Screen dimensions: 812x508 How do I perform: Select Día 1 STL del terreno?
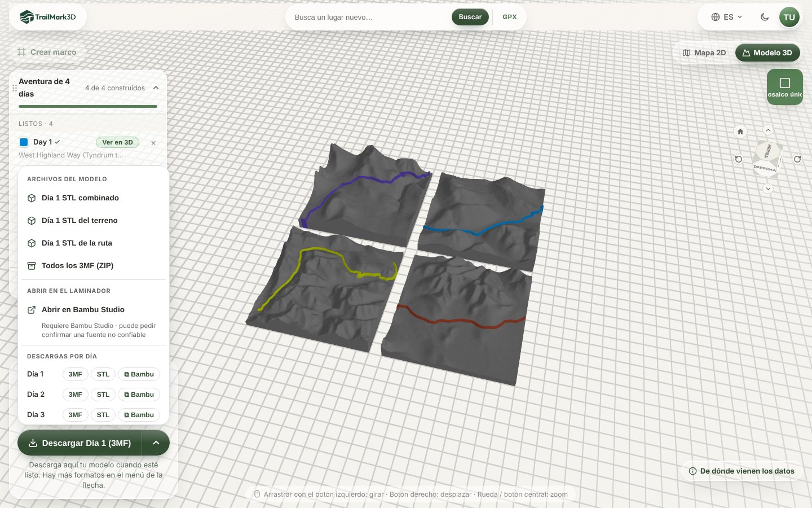point(94,221)
